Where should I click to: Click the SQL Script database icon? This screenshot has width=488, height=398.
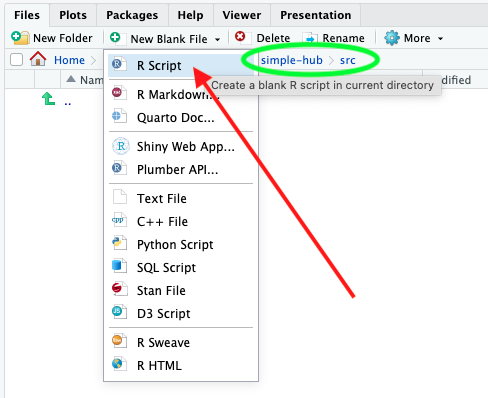(119, 266)
